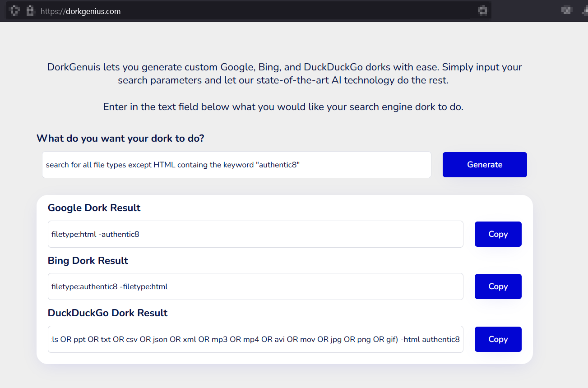Click the 'DorkGenuis lets you generate' intro paragraph
Image resolution: width=588 pixels, height=388 pixels.
click(x=284, y=74)
